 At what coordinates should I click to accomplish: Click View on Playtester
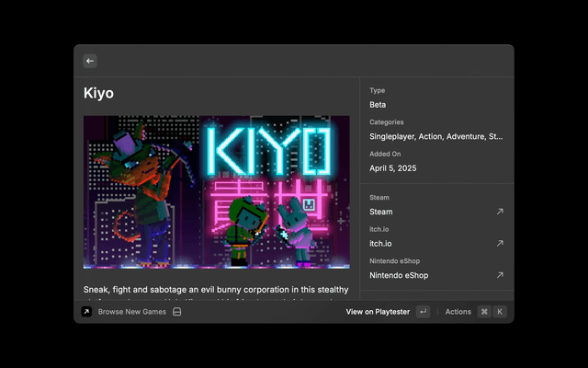point(378,312)
